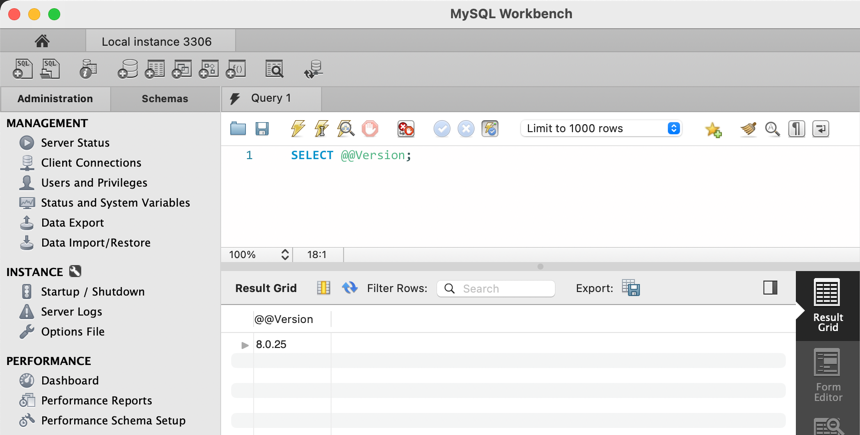860x435 pixels.
Task: Toggle word wrap in the editor
Action: tap(821, 129)
